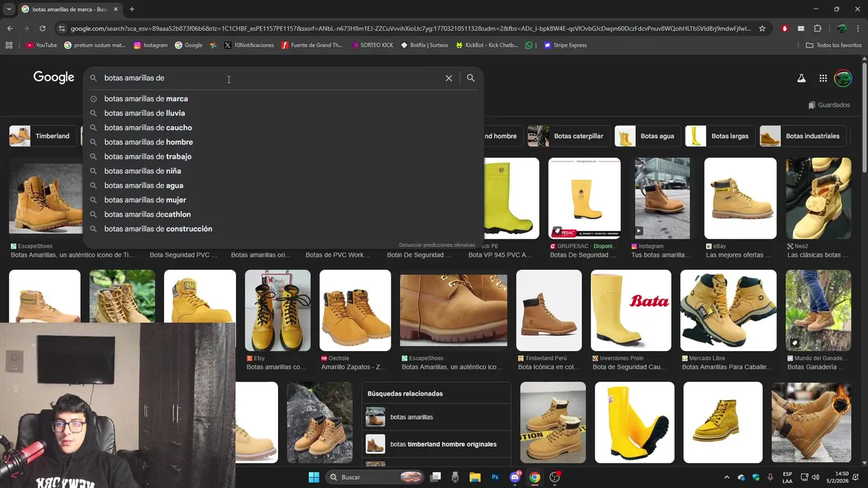The image size is (868, 488).
Task: Open the Google apps grid
Action: [x=823, y=78]
